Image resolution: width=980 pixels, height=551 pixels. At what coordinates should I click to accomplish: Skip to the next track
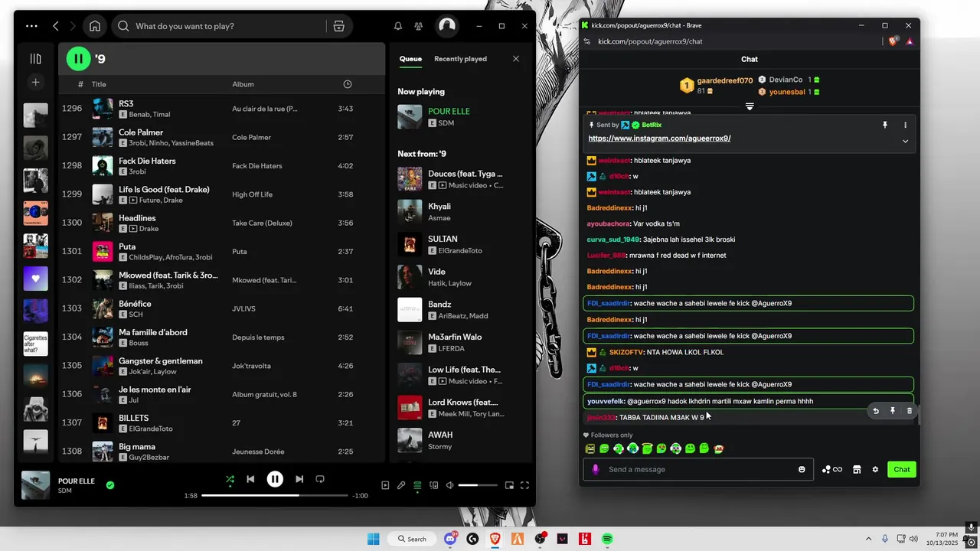tap(299, 479)
